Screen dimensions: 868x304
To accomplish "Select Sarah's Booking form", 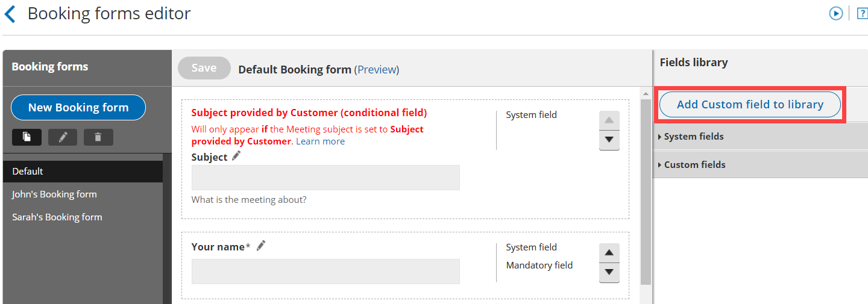I will click(57, 217).
